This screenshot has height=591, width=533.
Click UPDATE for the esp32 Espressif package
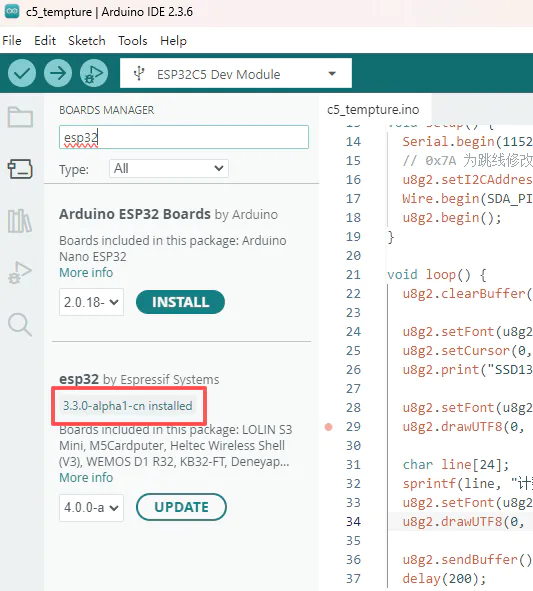[x=181, y=507]
